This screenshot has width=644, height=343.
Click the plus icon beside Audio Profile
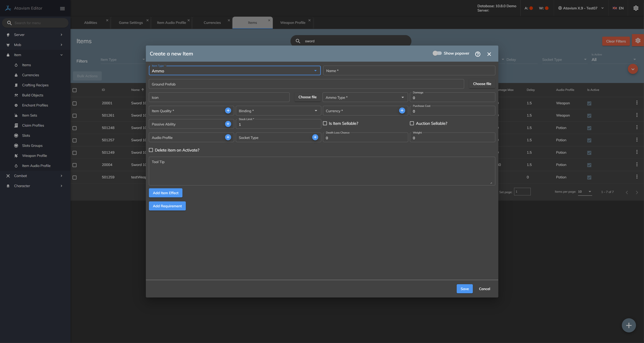(x=228, y=137)
